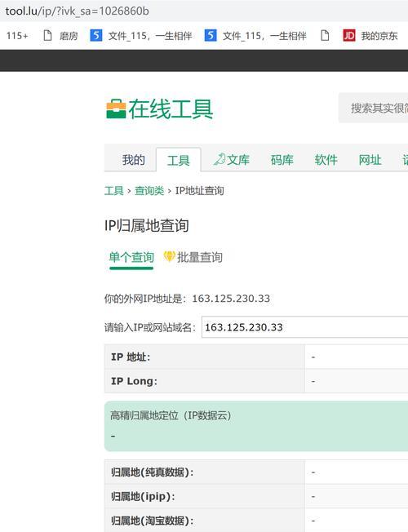Switch to the 批量查询 tab
Viewport: 408px width, 532px height.
(x=200, y=258)
